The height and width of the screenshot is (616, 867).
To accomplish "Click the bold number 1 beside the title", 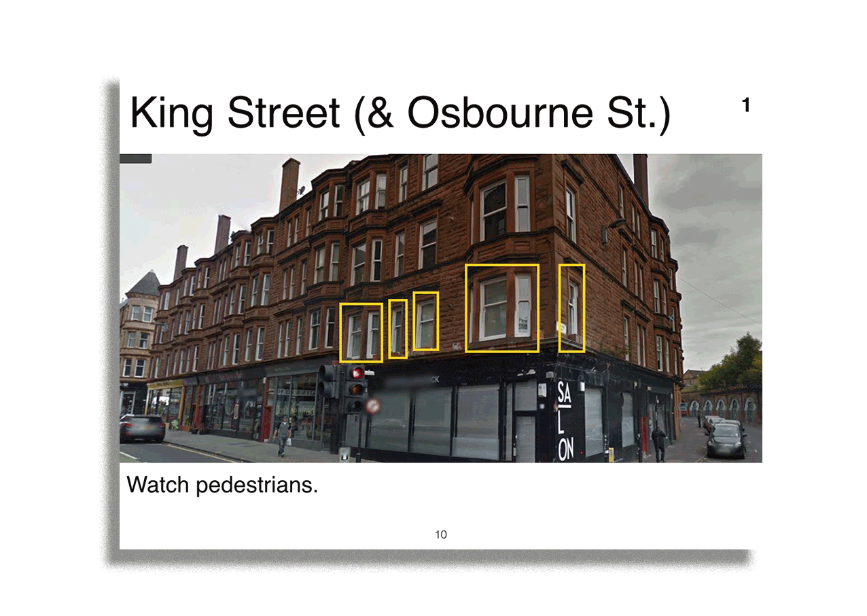I will click(x=745, y=106).
